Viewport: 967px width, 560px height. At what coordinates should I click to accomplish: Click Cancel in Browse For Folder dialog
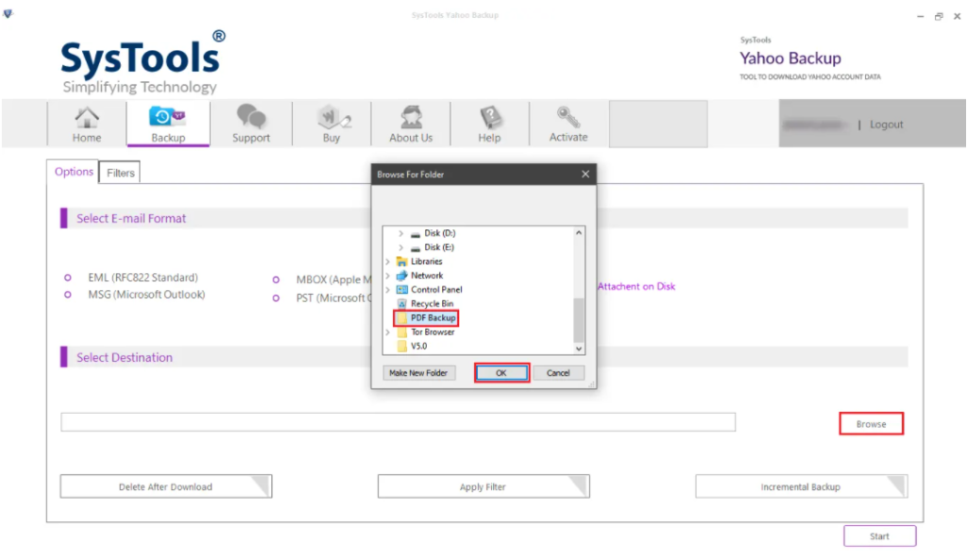(558, 373)
